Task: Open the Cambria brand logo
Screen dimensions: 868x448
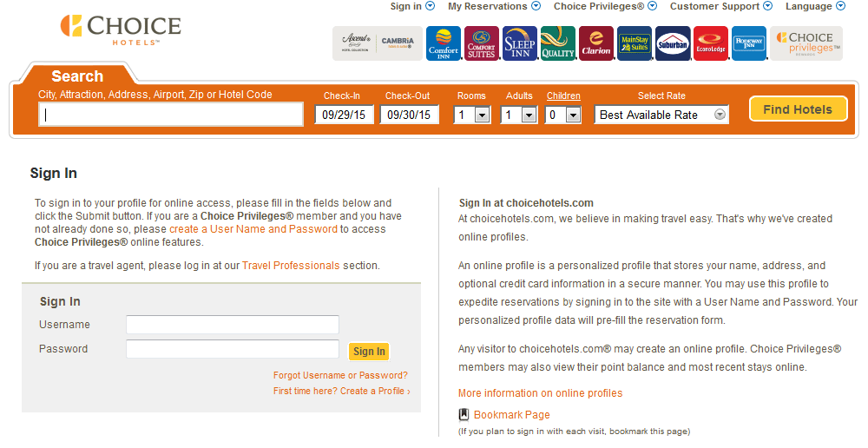Action: tap(398, 43)
